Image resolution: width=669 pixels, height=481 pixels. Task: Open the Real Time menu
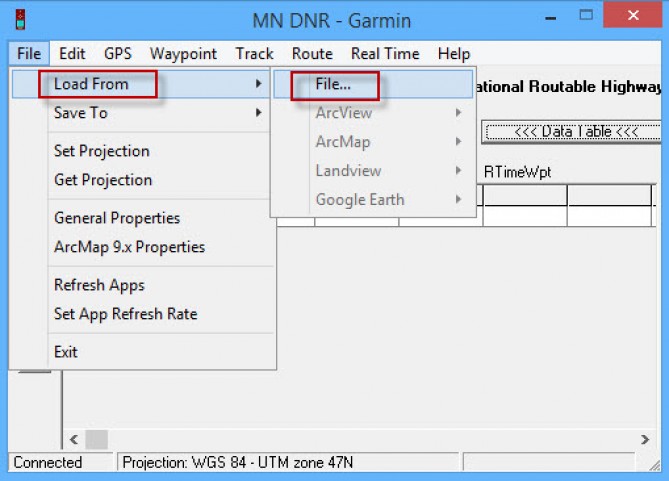(x=385, y=54)
